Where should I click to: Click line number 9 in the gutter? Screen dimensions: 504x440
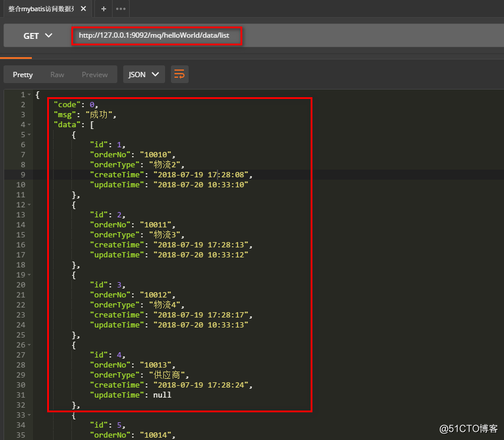point(23,175)
